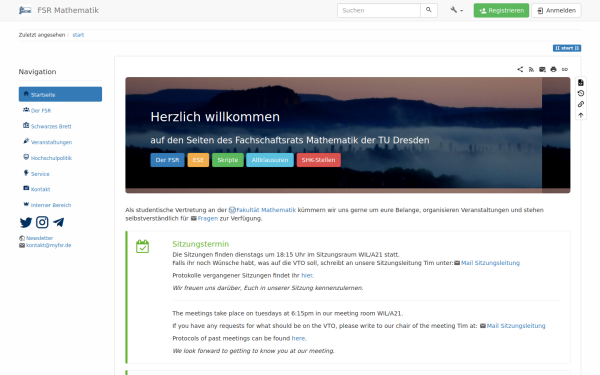Click the red SHK-Stellen banner button

(318, 160)
